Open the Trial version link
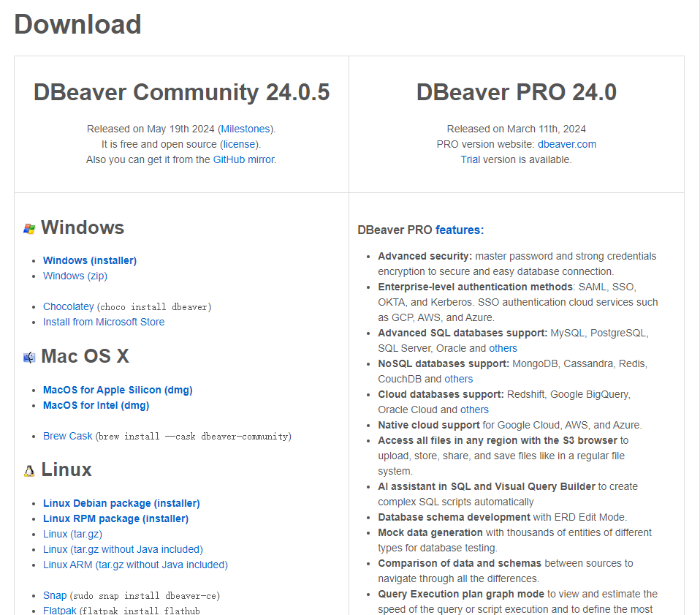 471,159
